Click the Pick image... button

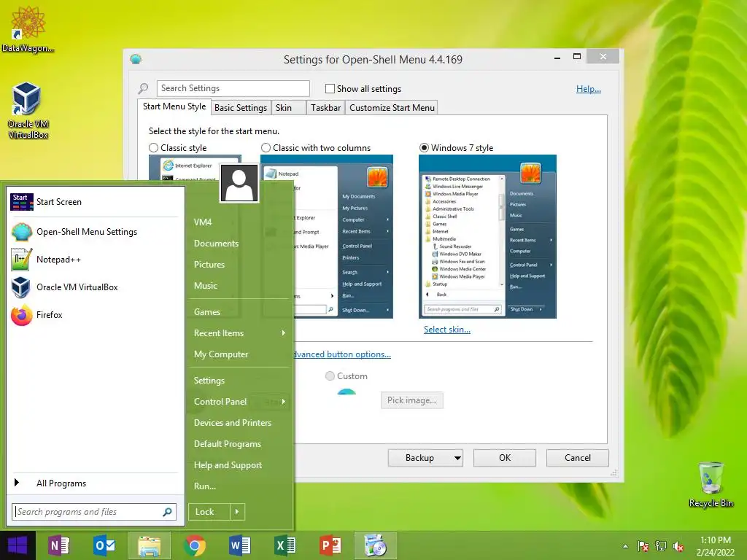(412, 400)
